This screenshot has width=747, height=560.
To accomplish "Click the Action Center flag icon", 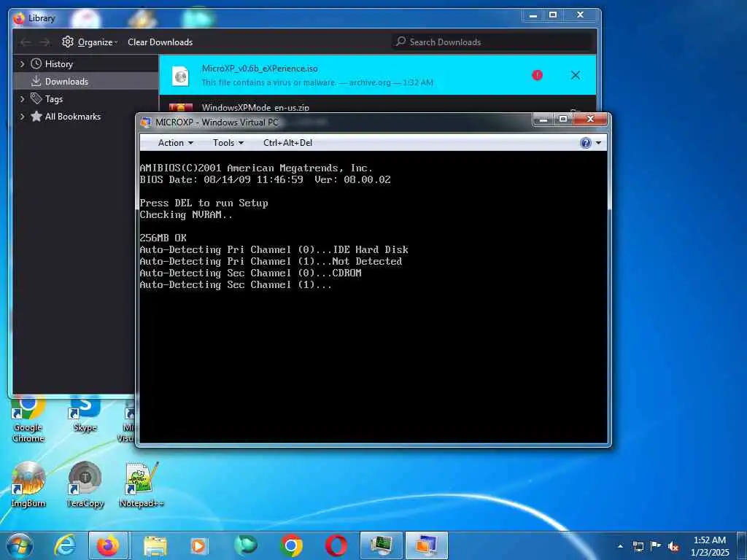I will click(656, 546).
